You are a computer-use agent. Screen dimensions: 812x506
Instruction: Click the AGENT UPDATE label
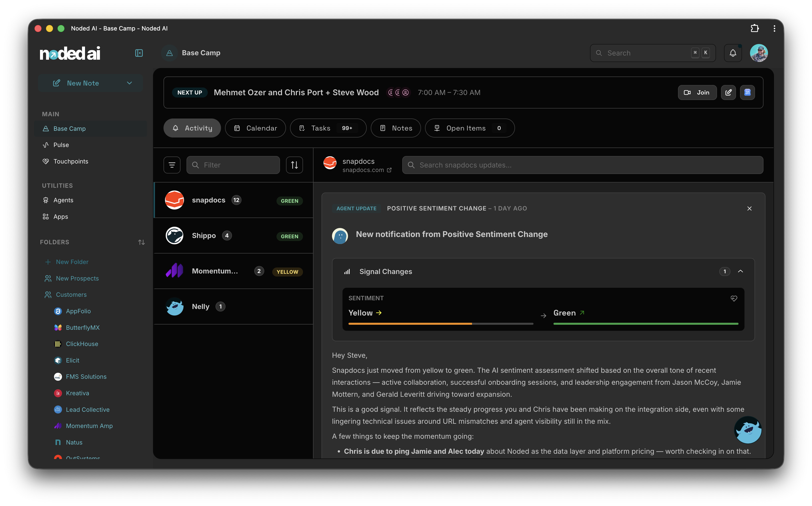[356, 208]
